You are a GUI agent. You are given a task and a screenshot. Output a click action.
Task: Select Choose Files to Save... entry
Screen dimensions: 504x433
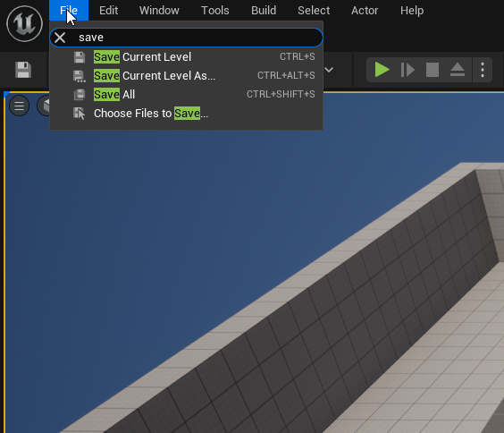click(x=187, y=114)
